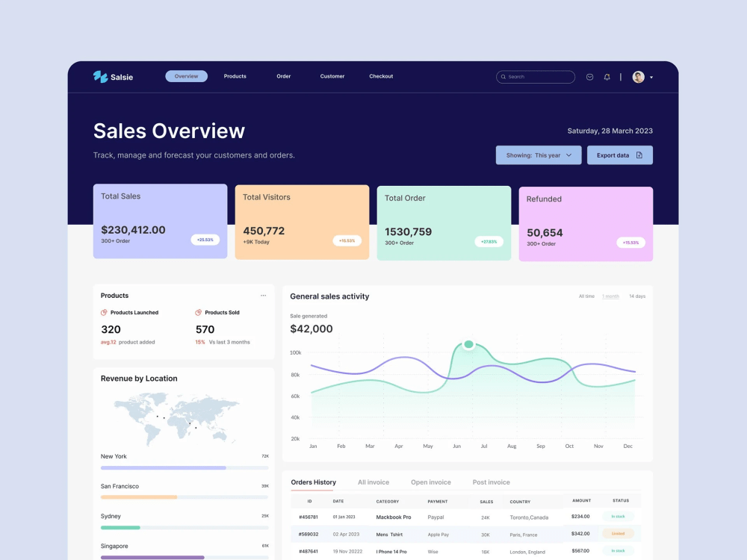Select the All time chart filter
Image resolution: width=747 pixels, height=560 pixels.
(x=586, y=296)
